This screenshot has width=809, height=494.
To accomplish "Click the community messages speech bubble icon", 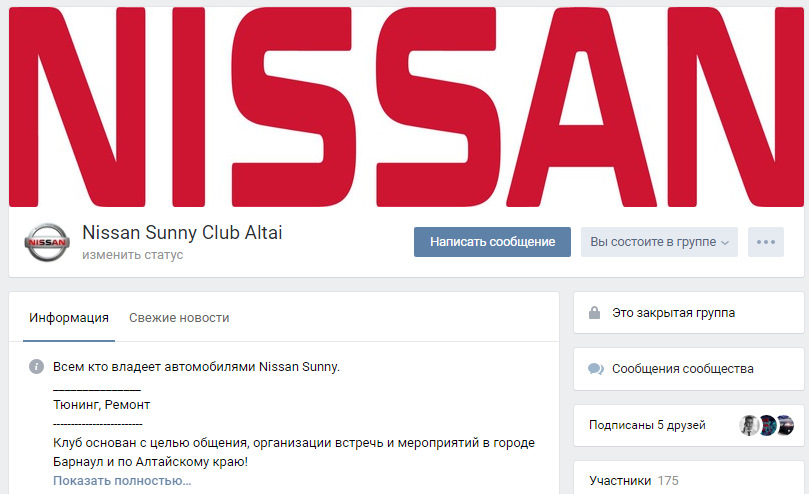I will tap(595, 369).
